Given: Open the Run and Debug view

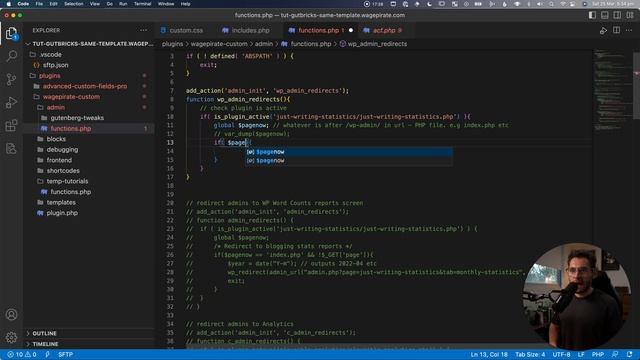Looking at the screenshot, I should (x=11, y=102).
